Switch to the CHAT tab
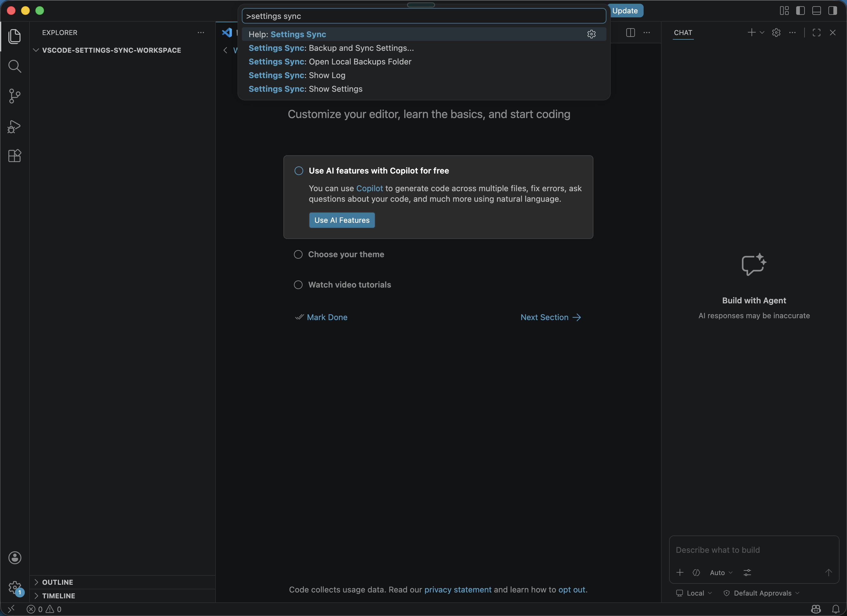Viewport: 847px width, 616px height. click(683, 33)
